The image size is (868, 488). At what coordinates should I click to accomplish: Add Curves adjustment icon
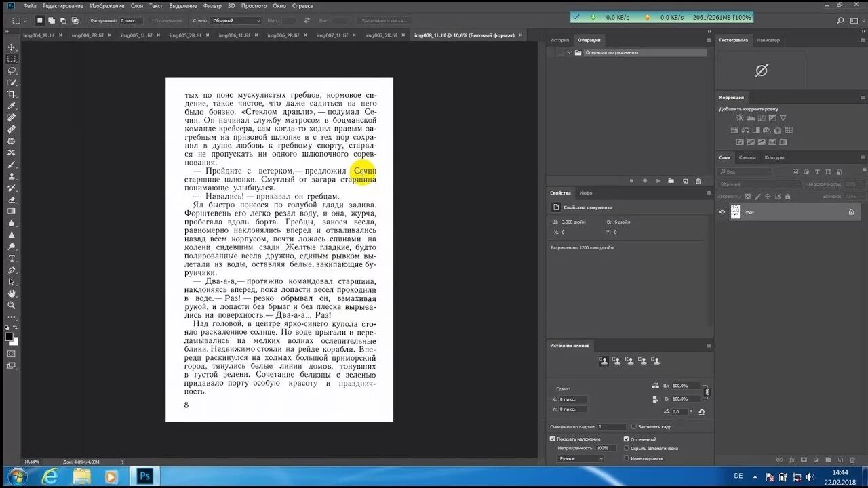pyautogui.click(x=762, y=119)
